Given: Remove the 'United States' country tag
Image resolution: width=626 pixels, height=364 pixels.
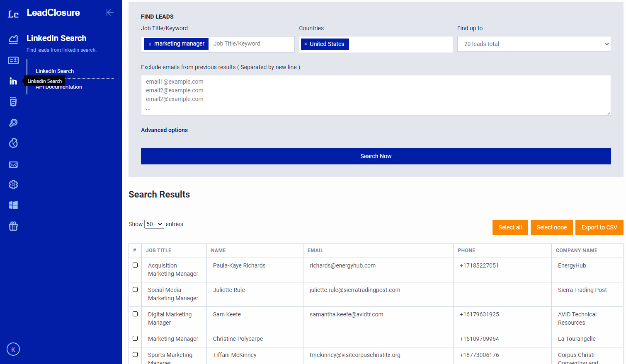Looking at the screenshot, I should (x=306, y=44).
